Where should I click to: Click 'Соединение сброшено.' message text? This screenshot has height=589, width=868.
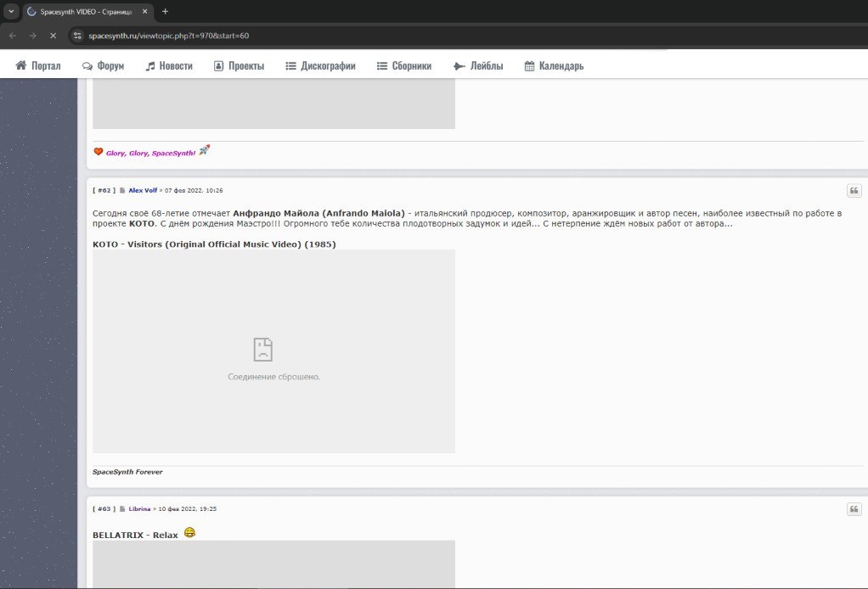click(x=274, y=377)
